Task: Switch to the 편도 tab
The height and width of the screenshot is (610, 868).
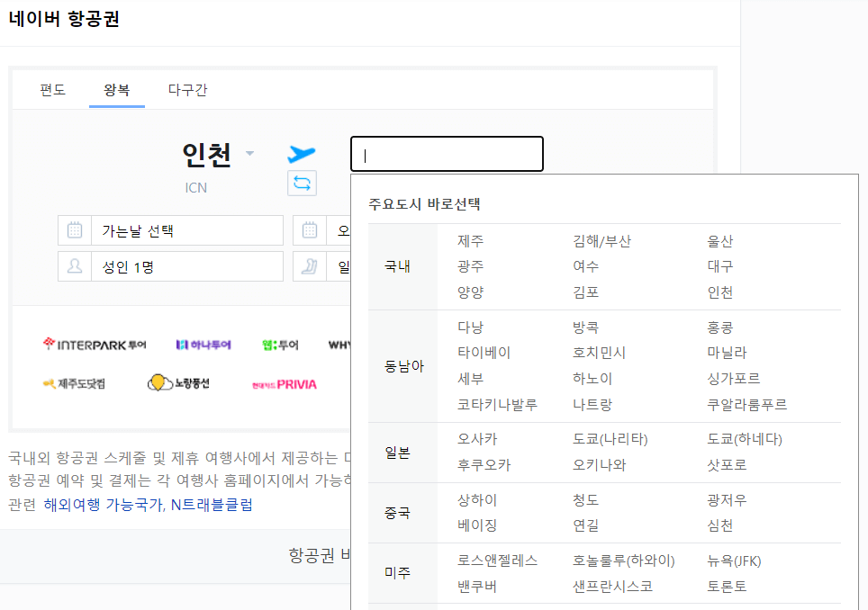Action: pos(51,90)
